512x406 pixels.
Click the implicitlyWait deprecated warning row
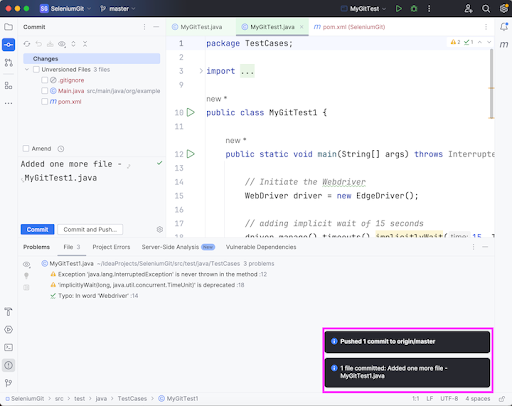(147, 285)
